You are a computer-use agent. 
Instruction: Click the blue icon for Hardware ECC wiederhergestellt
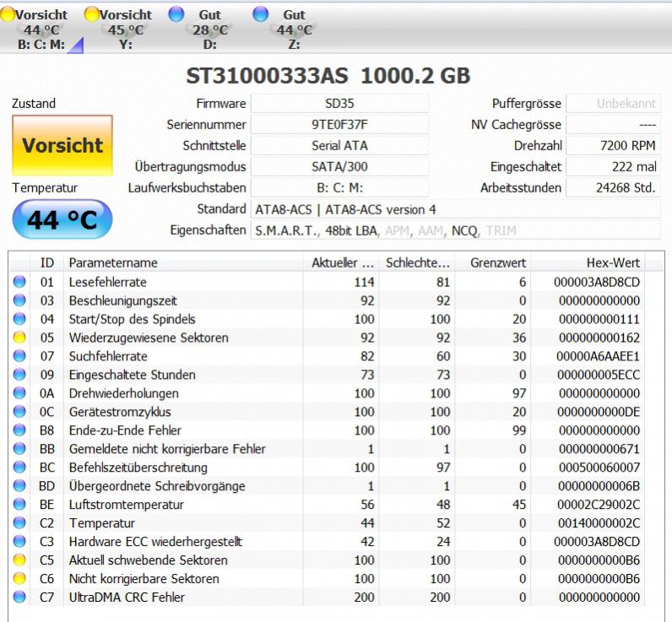[19, 541]
